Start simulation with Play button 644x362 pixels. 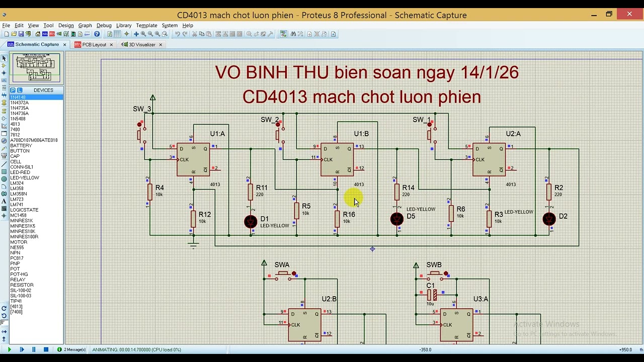[x=9, y=349]
